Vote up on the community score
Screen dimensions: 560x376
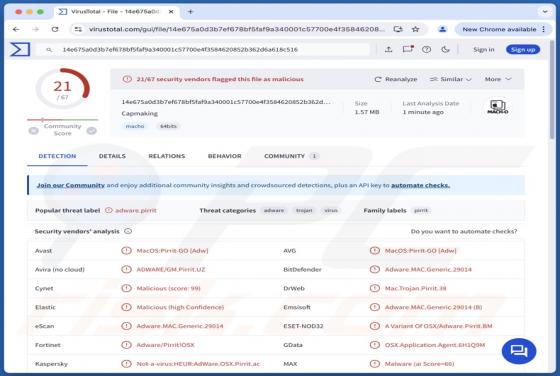pos(92,131)
